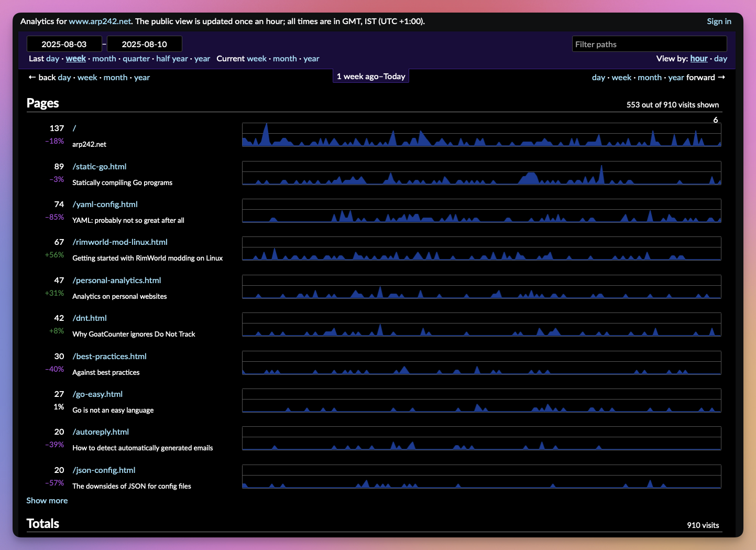Click the end date field 2025-08-10
This screenshot has height=550, width=756.
click(145, 44)
